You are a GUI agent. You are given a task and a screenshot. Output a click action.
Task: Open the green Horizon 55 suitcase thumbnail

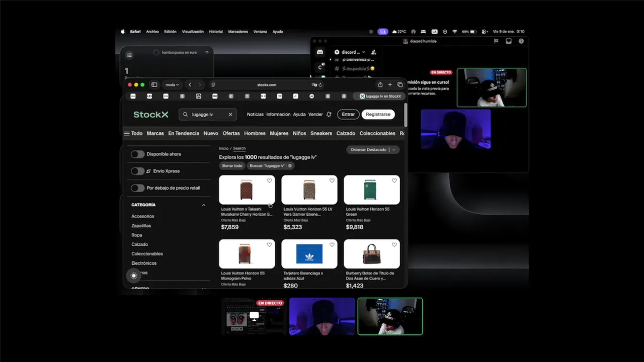pyautogui.click(x=372, y=190)
